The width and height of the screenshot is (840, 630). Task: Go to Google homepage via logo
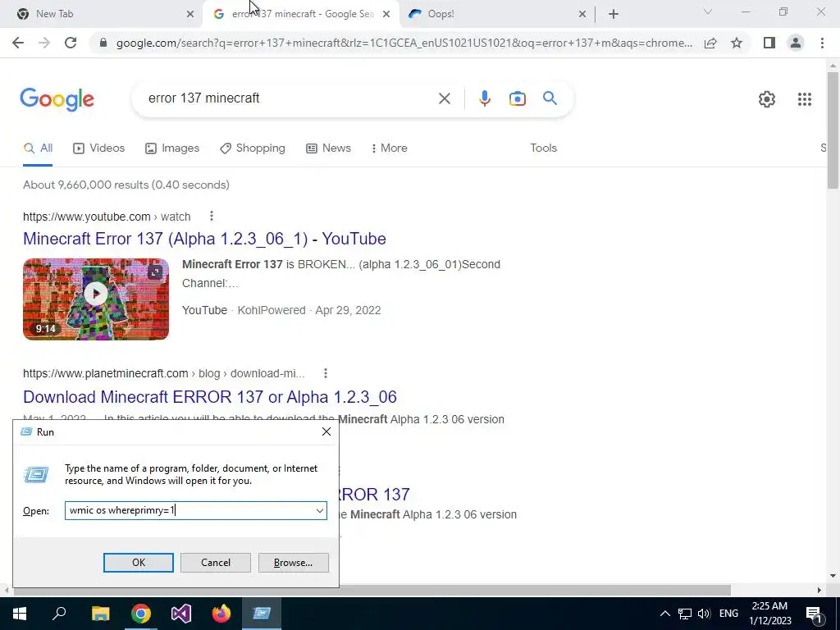pos(57,99)
